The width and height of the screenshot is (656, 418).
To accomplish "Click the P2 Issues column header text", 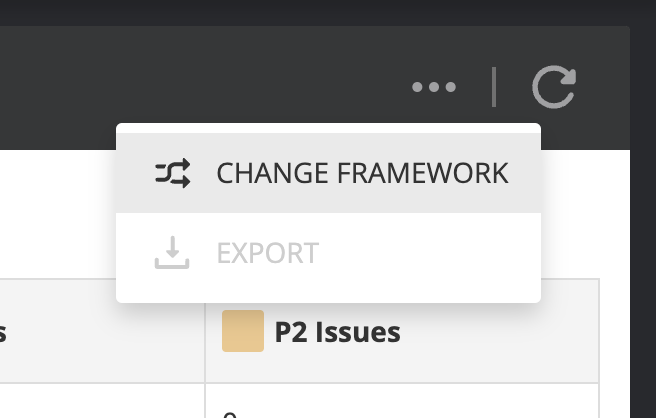I will (337, 332).
